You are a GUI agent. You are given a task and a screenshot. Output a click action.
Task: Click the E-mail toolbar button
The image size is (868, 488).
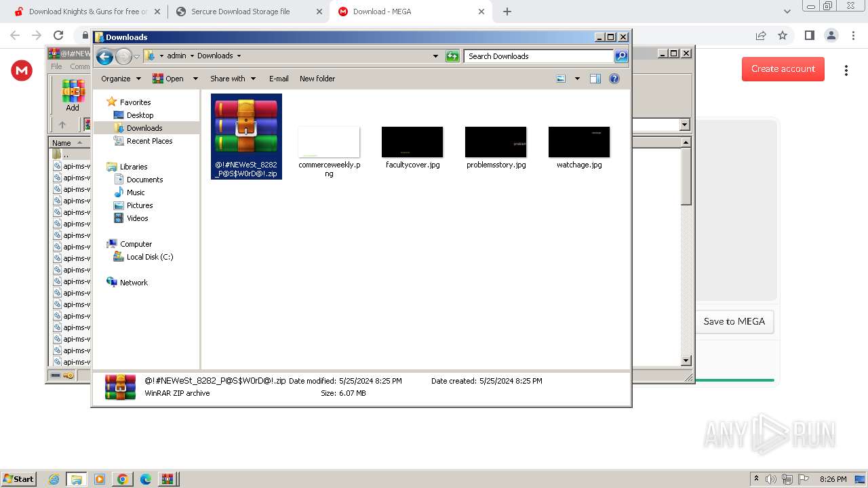(x=279, y=79)
